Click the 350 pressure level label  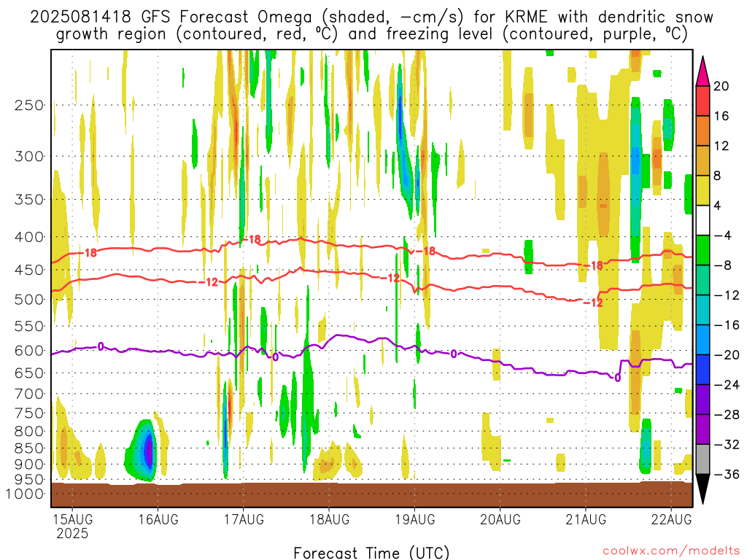tap(29, 200)
